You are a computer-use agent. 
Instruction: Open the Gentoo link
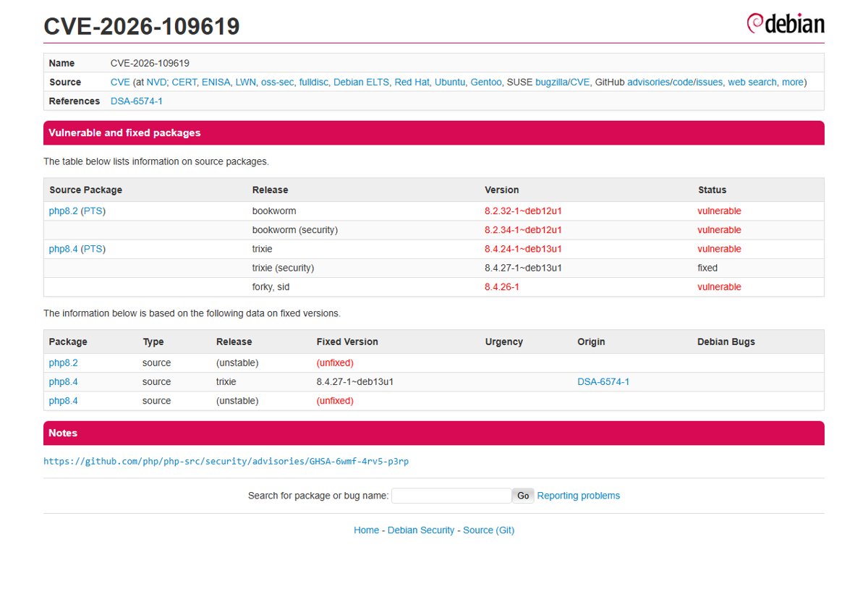pyautogui.click(x=486, y=82)
